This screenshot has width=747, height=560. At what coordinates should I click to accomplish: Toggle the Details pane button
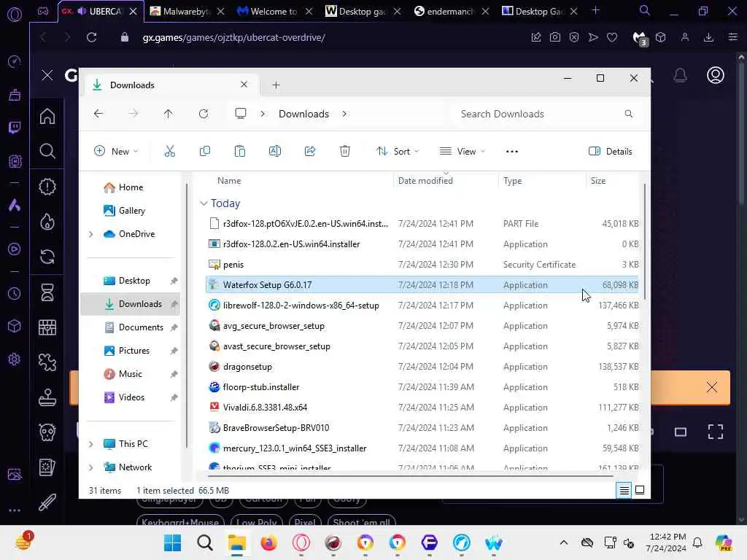coord(611,152)
